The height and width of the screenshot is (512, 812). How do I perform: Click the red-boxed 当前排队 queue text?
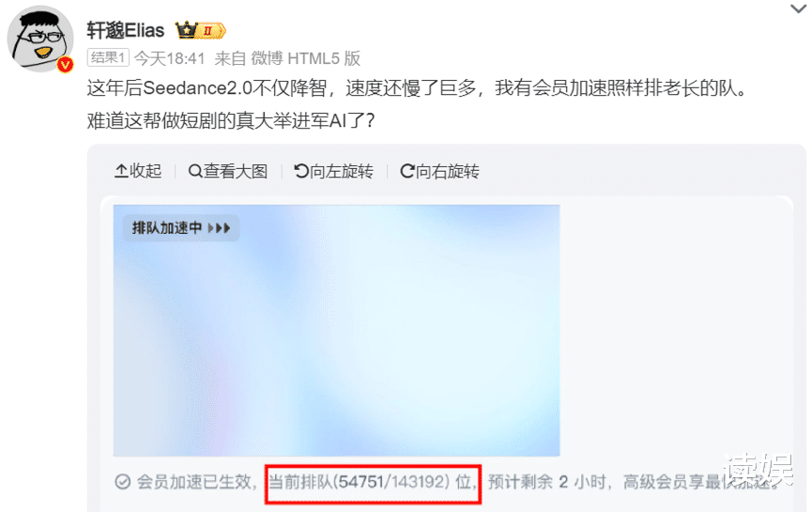373,483
